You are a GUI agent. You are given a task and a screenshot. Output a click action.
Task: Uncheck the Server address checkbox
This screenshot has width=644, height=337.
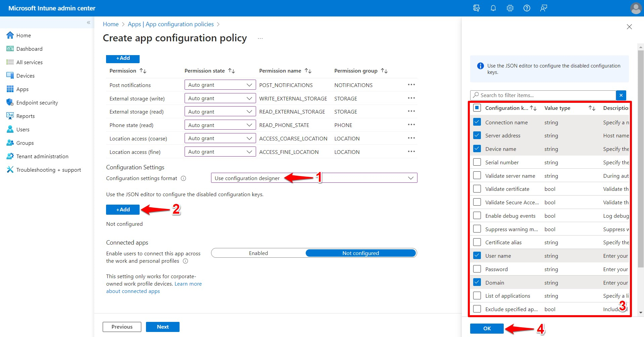pos(477,135)
